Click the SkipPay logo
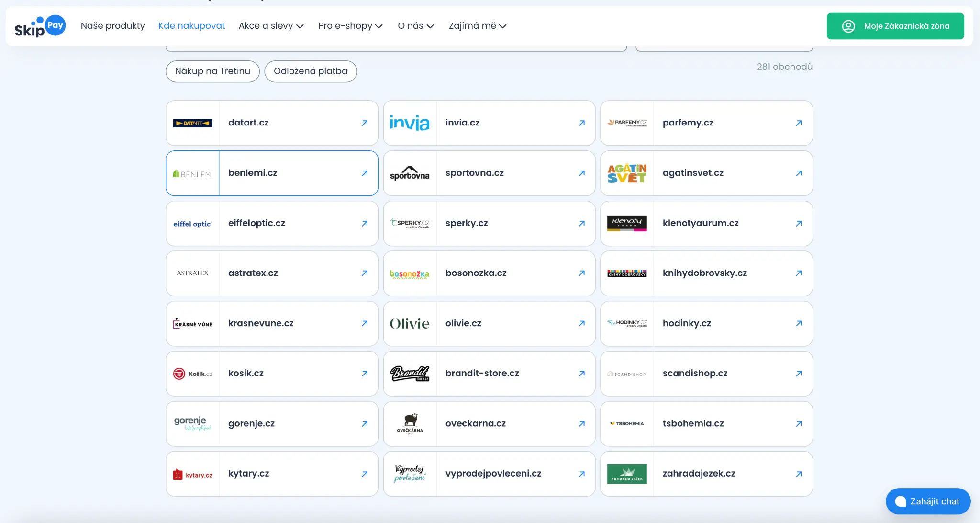This screenshot has height=523, width=980. coord(40,25)
